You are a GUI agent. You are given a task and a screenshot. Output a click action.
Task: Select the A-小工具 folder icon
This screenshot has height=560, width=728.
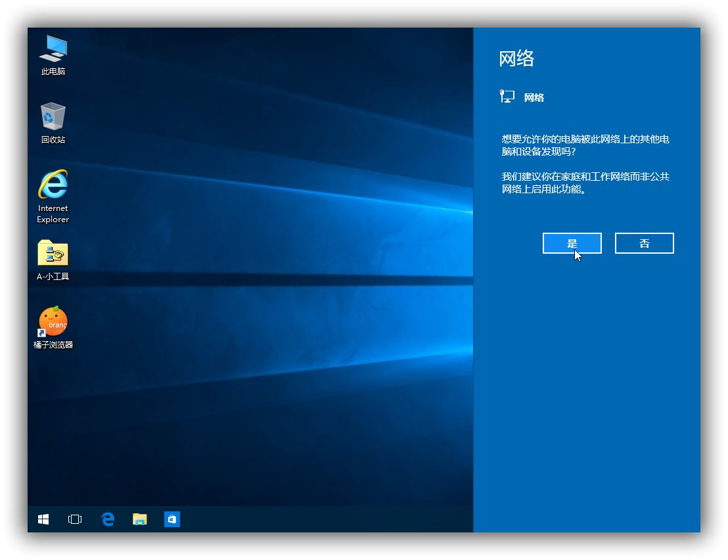53,260
